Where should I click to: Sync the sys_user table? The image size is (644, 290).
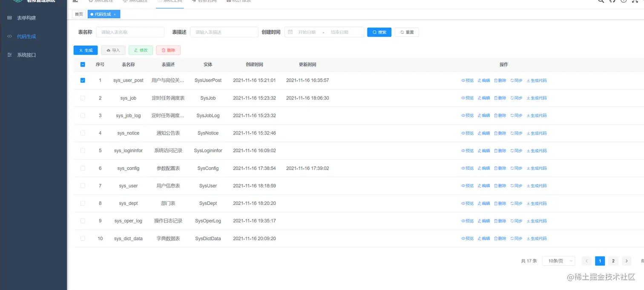tap(516, 186)
